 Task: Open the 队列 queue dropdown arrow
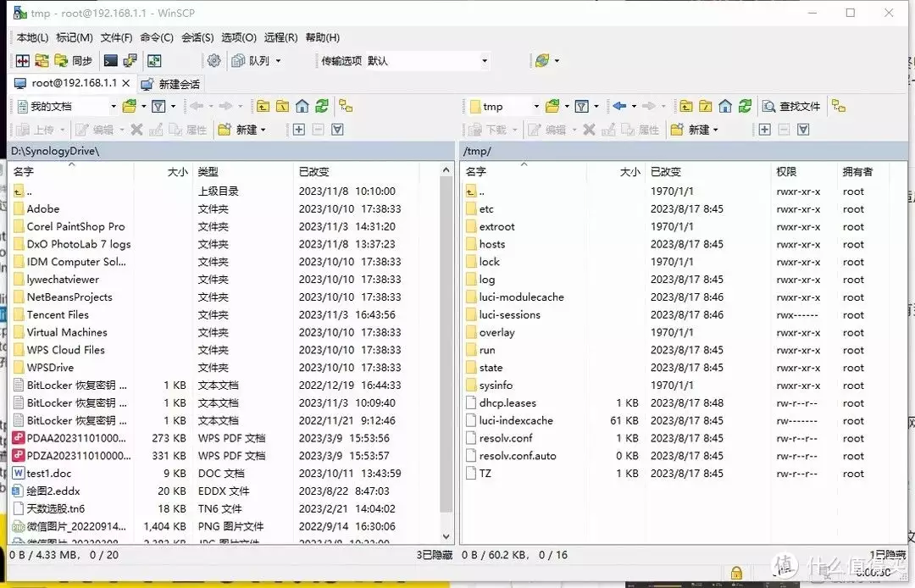(x=278, y=61)
